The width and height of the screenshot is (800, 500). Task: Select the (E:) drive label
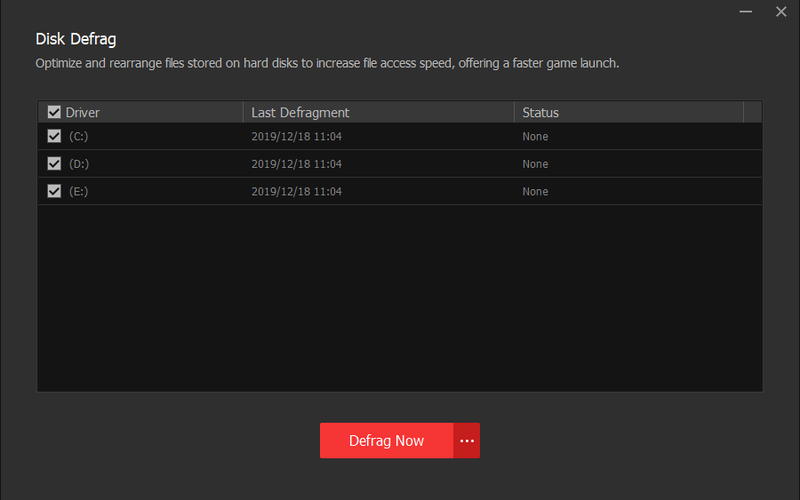tap(79, 191)
